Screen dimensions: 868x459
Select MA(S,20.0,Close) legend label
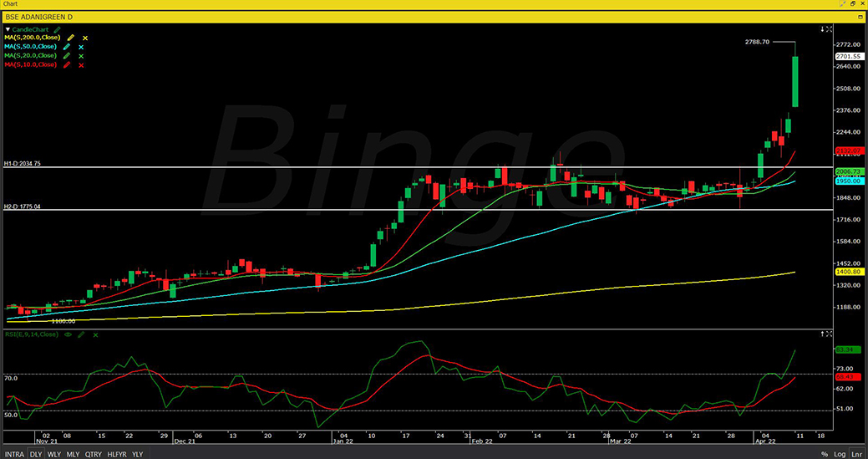(30, 55)
